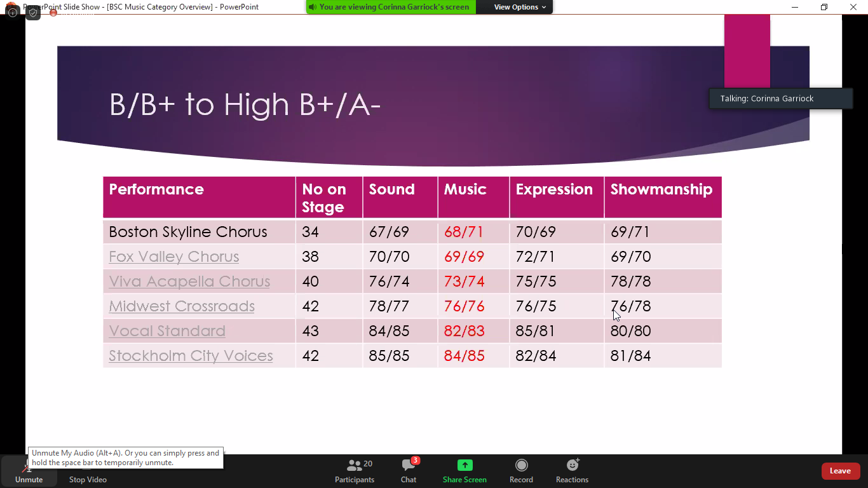Click Showmanship score 69/71
This screenshot has height=488, width=868.
click(630, 232)
